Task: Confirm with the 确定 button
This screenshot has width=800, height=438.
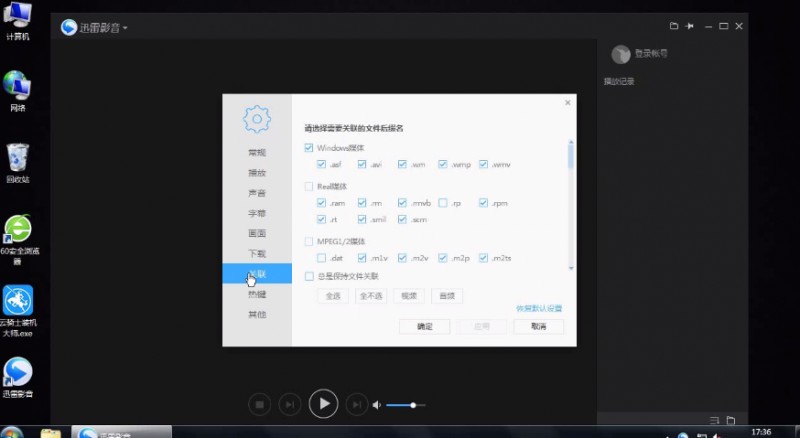Action: [424, 326]
